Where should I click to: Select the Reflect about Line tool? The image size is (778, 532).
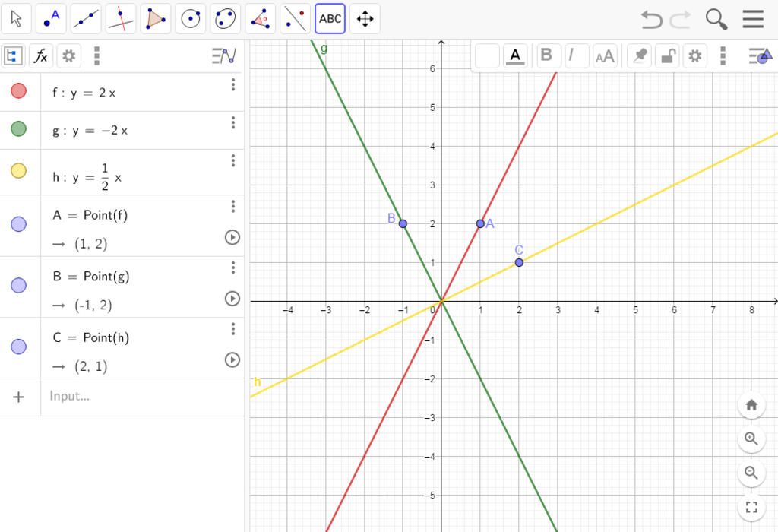tap(296, 19)
